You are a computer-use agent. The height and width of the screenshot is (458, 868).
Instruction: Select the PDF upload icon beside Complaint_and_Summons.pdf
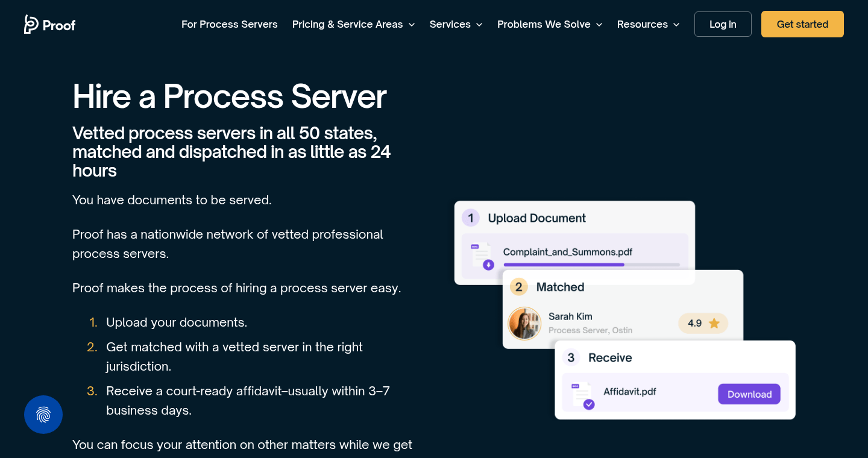pyautogui.click(x=482, y=256)
